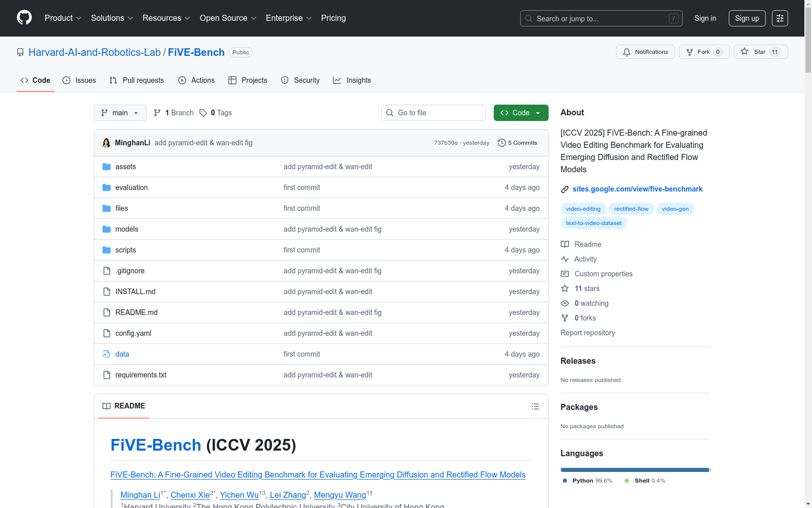The image size is (812, 508).
Task: Open the green Code dropdown
Action: 521,113
